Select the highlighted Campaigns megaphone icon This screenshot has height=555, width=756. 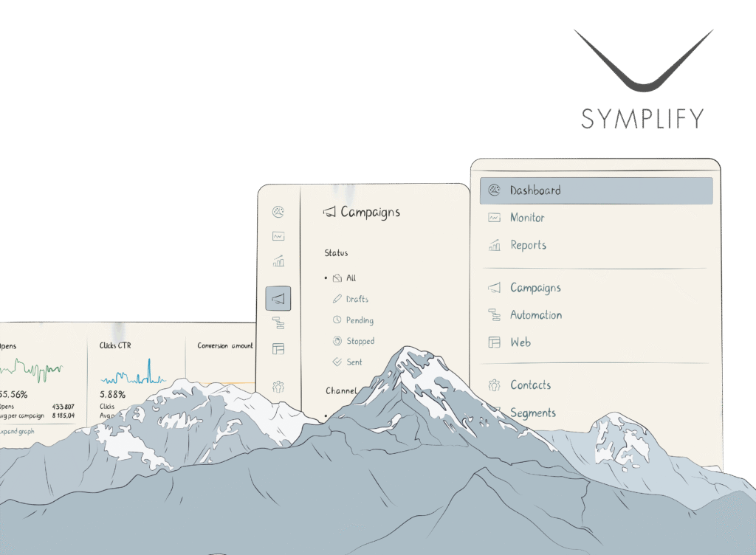[x=278, y=298]
